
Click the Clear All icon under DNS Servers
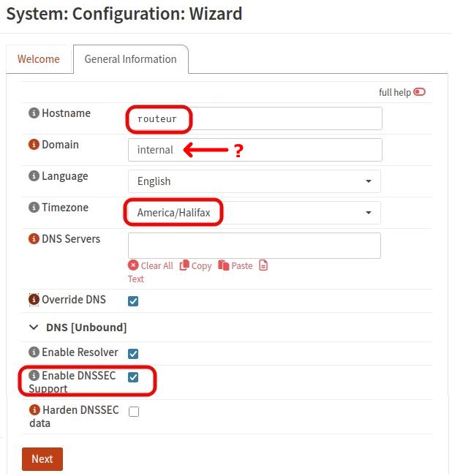click(x=133, y=265)
